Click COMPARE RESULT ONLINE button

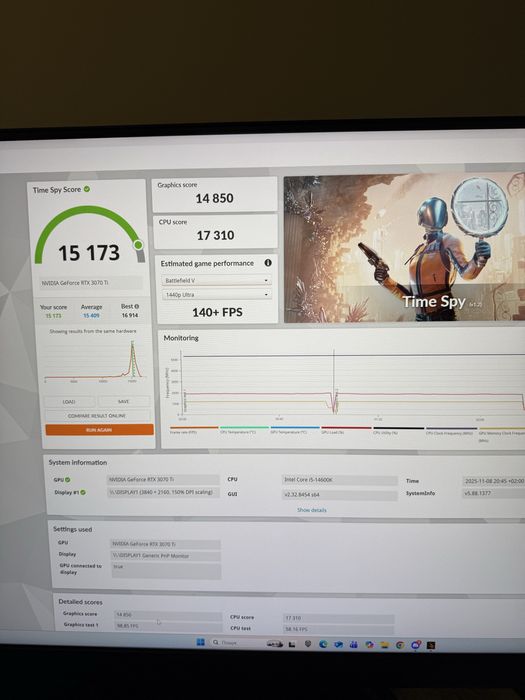pyautogui.click(x=97, y=416)
